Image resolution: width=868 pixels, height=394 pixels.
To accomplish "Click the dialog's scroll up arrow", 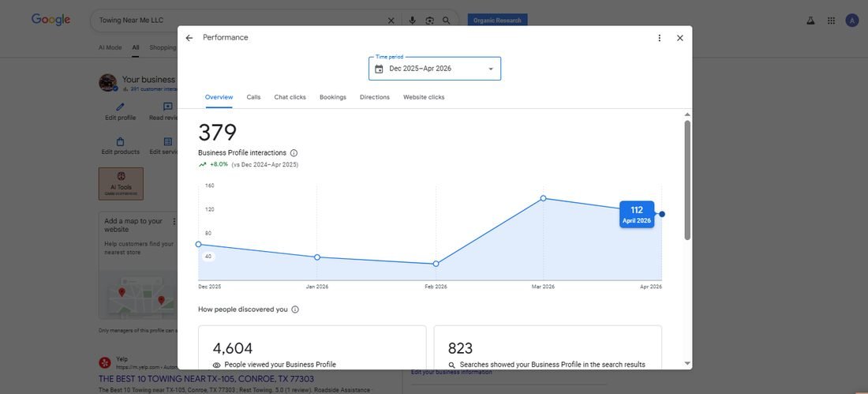I will point(687,114).
